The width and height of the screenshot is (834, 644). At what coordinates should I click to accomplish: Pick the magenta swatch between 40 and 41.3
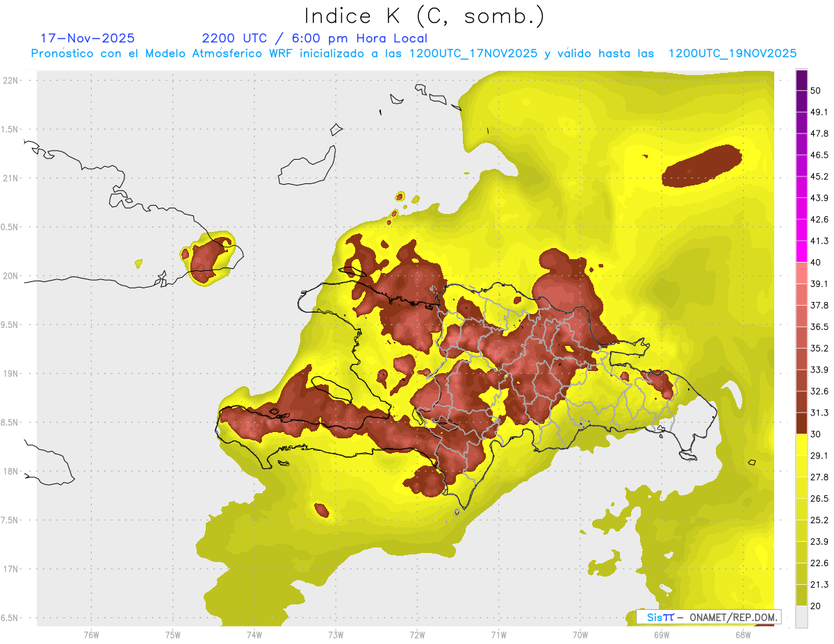pyautogui.click(x=801, y=251)
